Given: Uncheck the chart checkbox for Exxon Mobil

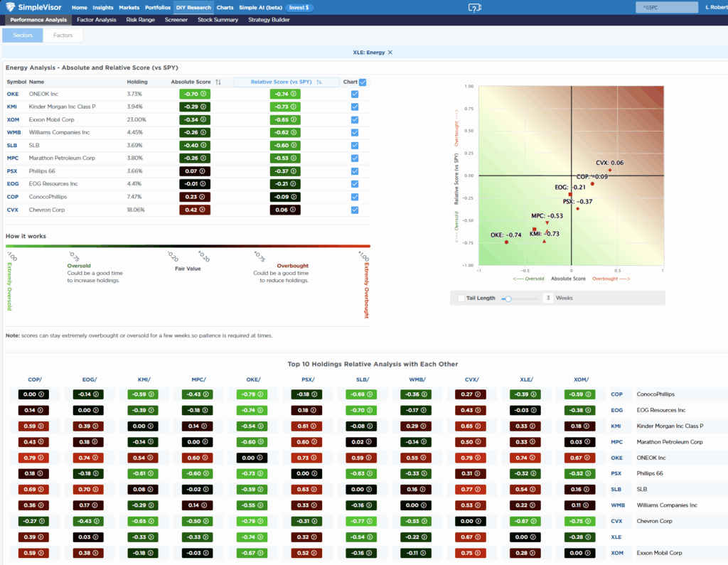Looking at the screenshot, I should tap(355, 119).
